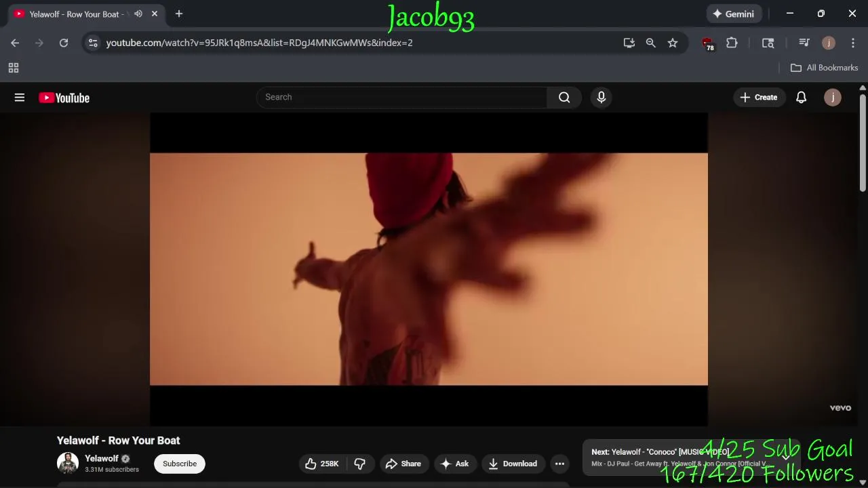Open the side panel icon in toolbar

[x=768, y=43]
